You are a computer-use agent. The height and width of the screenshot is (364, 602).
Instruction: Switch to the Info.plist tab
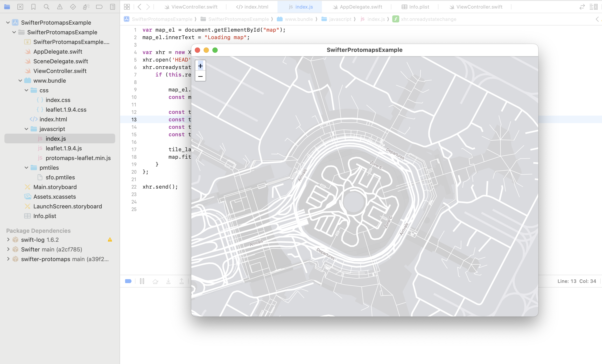(x=415, y=7)
